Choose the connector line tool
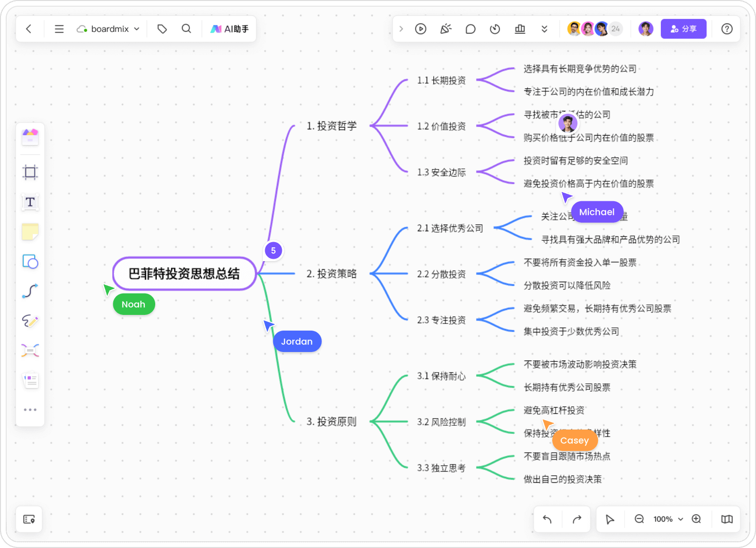This screenshot has width=756, height=548. [x=30, y=291]
